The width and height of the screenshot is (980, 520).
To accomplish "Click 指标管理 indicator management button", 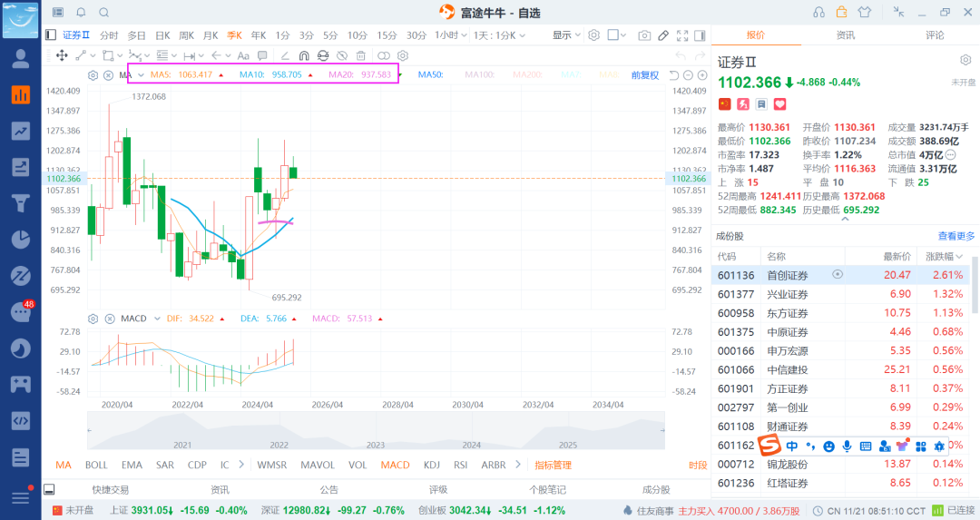I will [554, 465].
